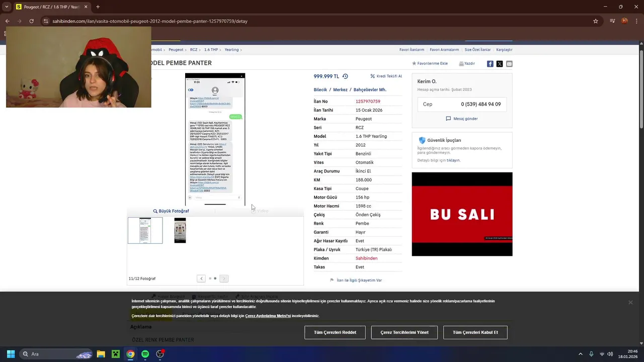The height and width of the screenshot is (362, 644).
Task: Bookmark this page with star icon
Action: tap(596, 21)
